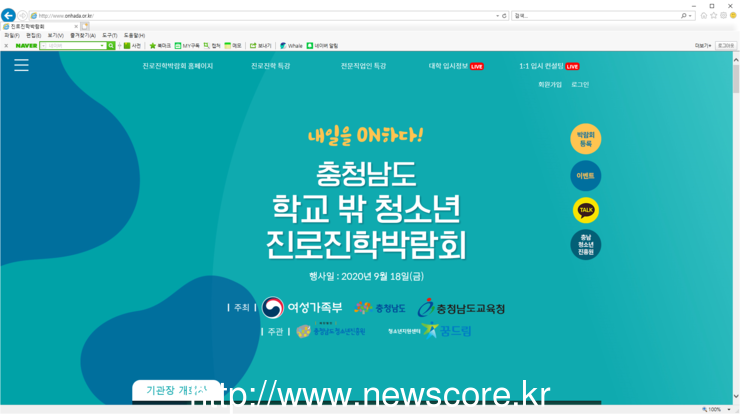Viewport: 740px width, 414px height.
Task: Click the yellow KakaoTalk TALK icon
Action: (x=586, y=210)
